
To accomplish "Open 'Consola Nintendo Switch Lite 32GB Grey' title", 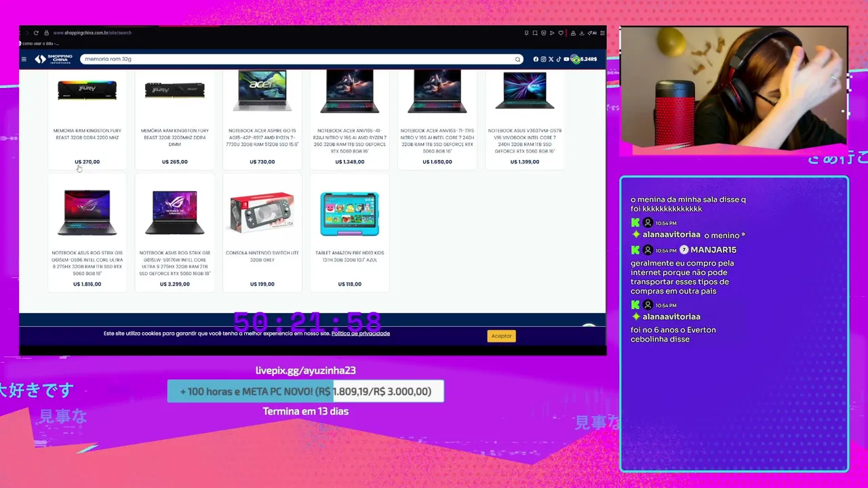I will click(262, 256).
